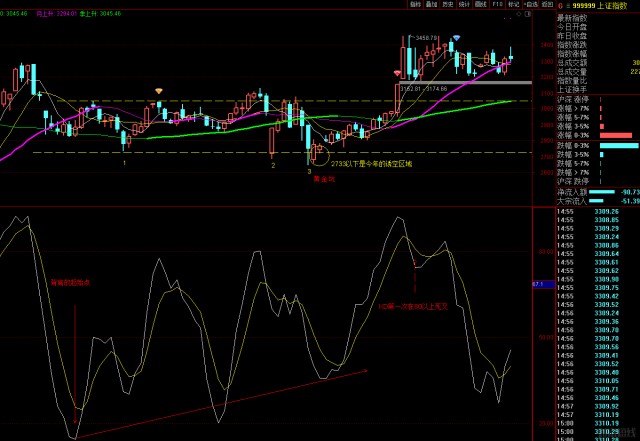This screenshot has width=640, height=441.
Task: Open the 历史 history view
Action: click(x=447, y=4)
